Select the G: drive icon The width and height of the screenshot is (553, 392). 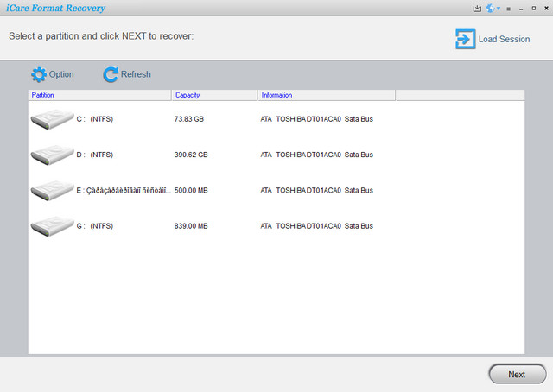pos(52,226)
